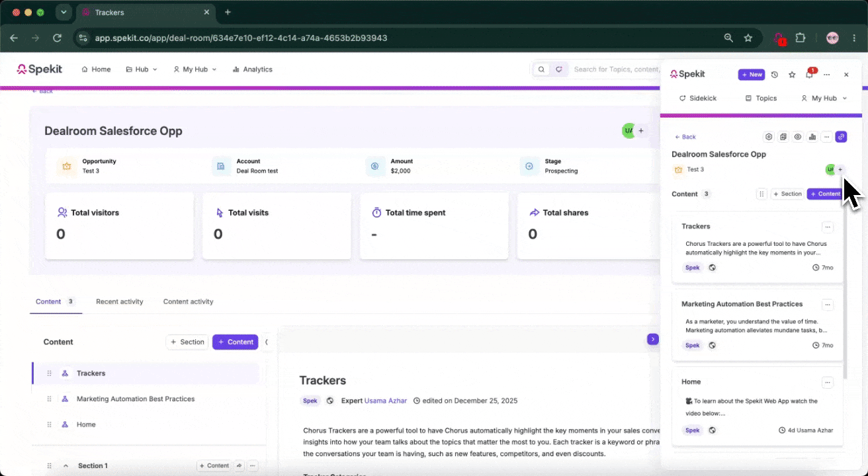868x476 pixels.
Task: Collapse the content list panel chevron
Action: coord(267,342)
